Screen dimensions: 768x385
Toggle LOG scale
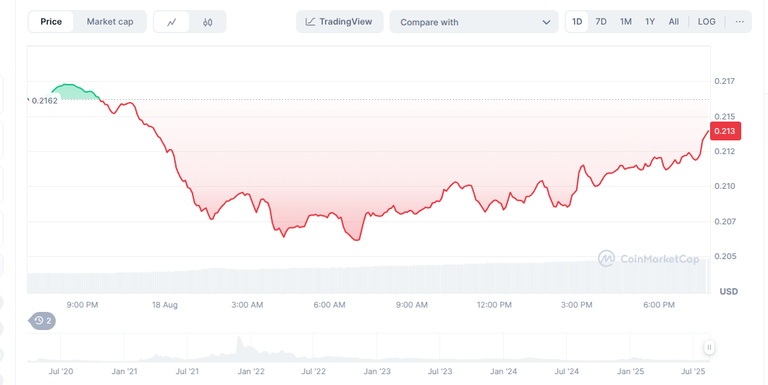[706, 22]
